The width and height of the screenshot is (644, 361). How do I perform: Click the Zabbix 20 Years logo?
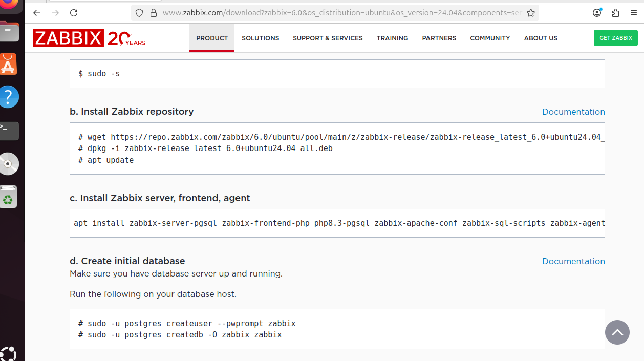tap(89, 38)
